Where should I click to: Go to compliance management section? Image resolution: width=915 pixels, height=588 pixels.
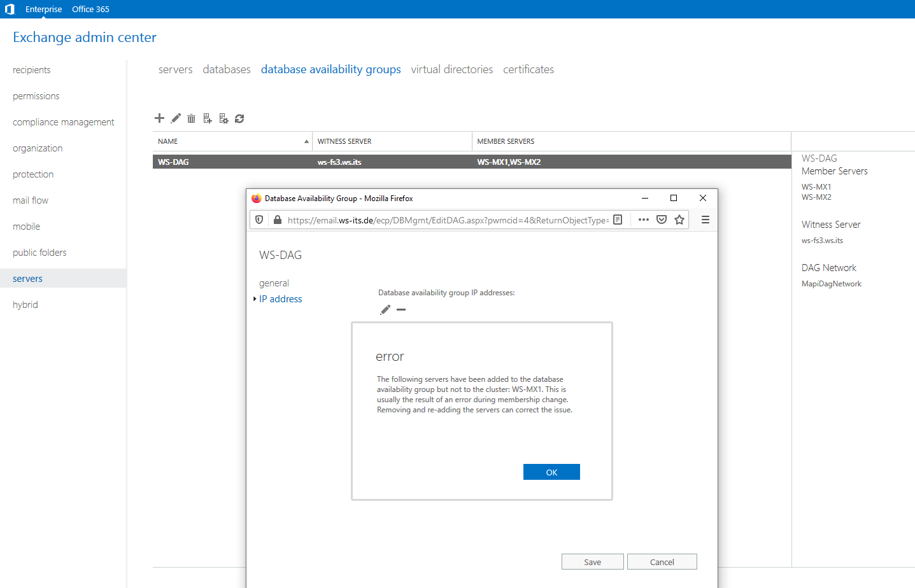(x=64, y=122)
